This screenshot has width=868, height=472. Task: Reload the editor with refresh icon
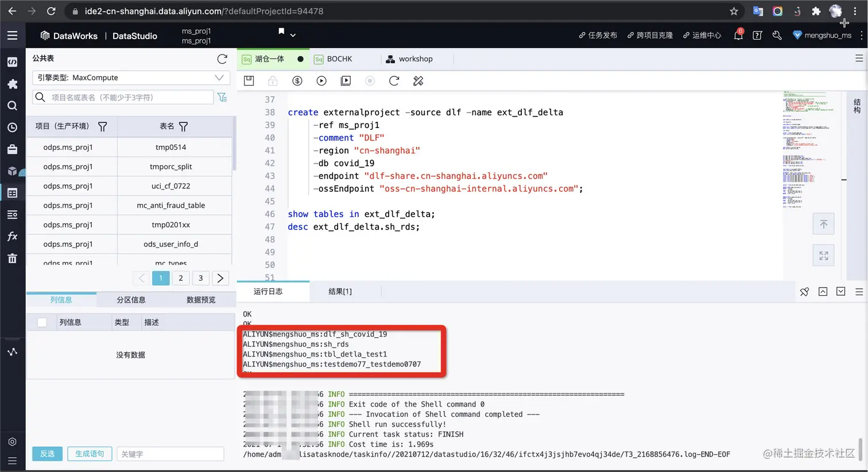pos(394,81)
